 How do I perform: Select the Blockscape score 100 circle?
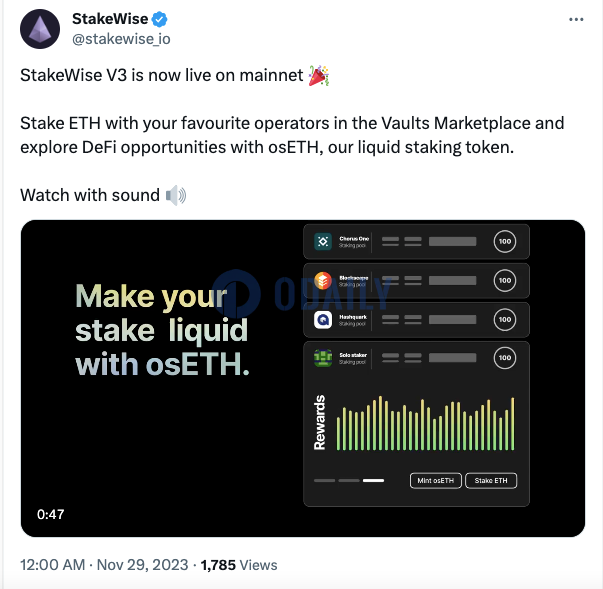pyautogui.click(x=505, y=280)
